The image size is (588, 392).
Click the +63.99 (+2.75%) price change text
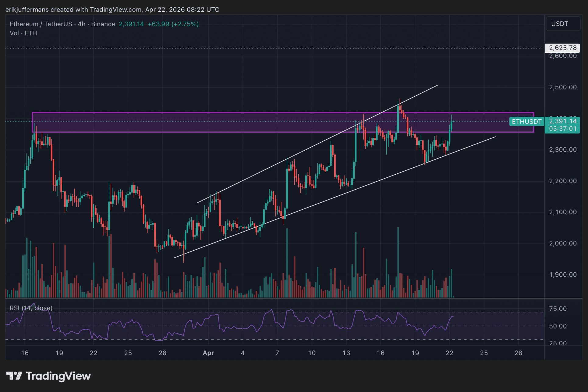pyautogui.click(x=173, y=24)
